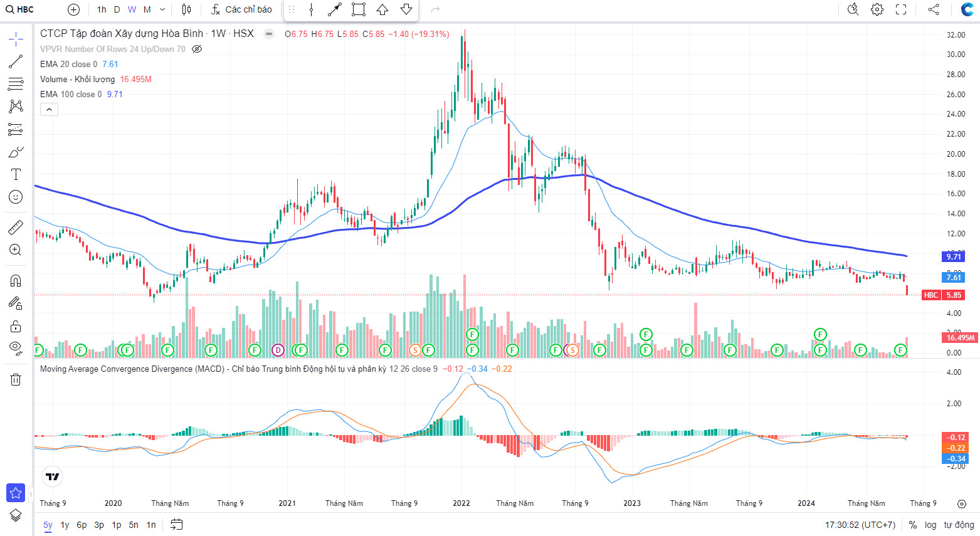980x536 pixels.
Task: Open the emoji and icons tool
Action: (x=16, y=197)
